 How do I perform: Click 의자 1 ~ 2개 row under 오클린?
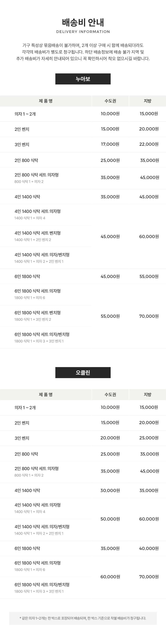pos(25,408)
